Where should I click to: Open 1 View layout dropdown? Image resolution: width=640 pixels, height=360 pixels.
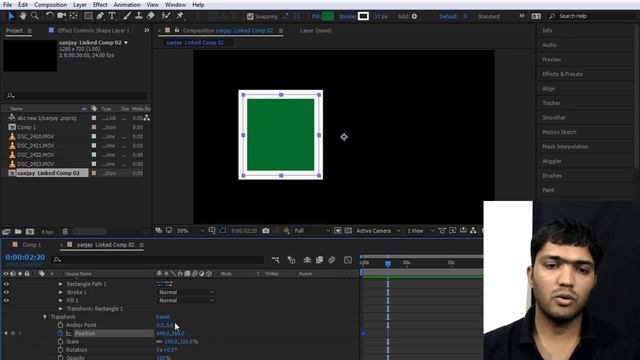point(420,231)
